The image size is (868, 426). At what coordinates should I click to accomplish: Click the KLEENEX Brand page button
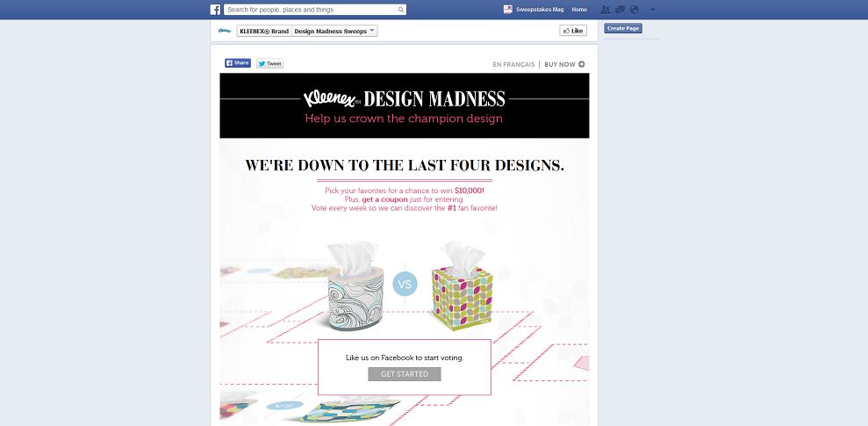click(x=264, y=31)
